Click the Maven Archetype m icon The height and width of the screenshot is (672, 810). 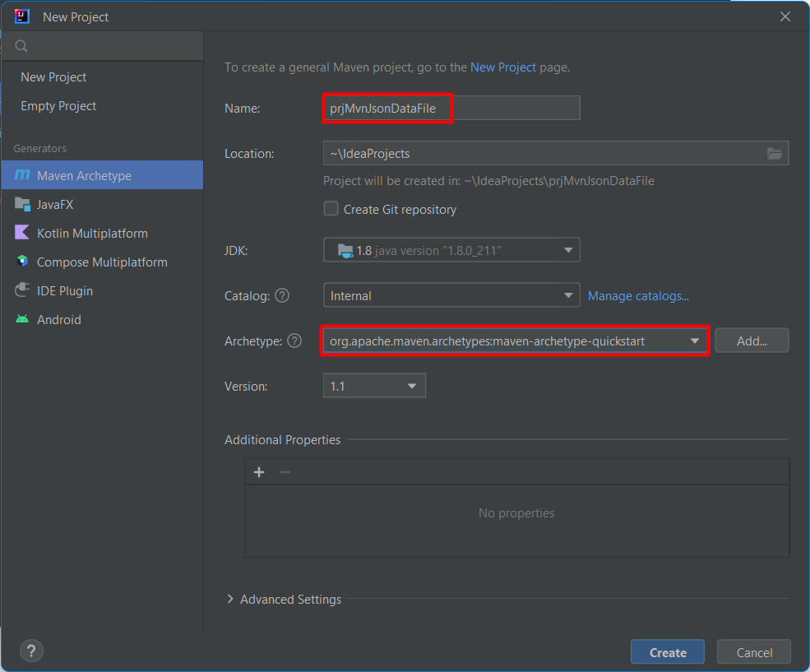tap(22, 175)
